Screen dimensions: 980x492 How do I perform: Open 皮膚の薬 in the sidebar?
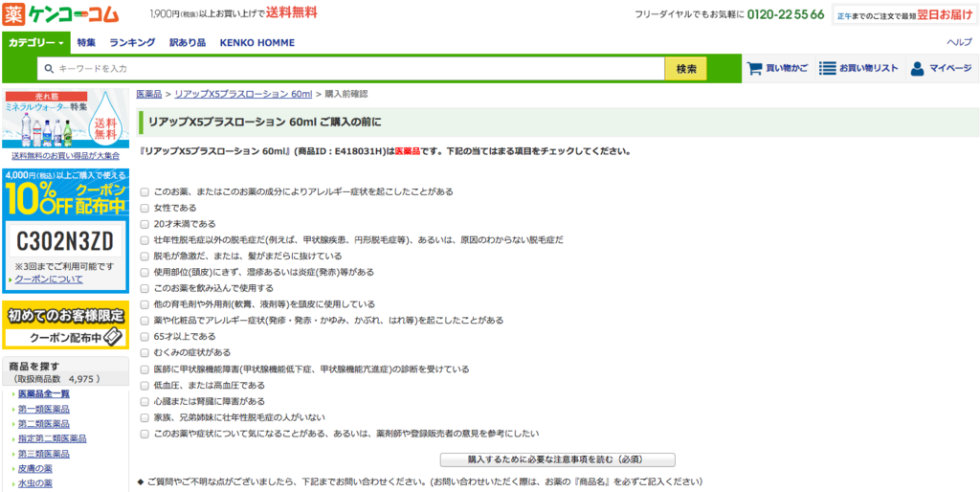pyautogui.click(x=35, y=469)
